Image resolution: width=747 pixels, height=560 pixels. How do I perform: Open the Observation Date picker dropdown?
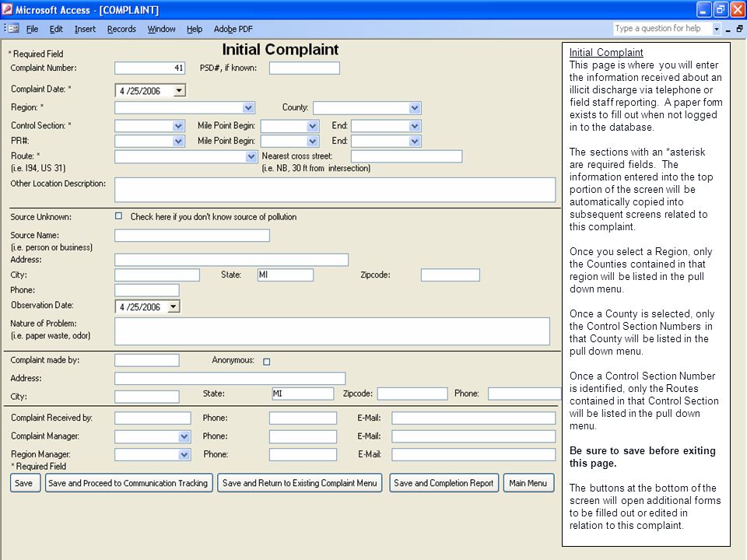pyautogui.click(x=174, y=306)
